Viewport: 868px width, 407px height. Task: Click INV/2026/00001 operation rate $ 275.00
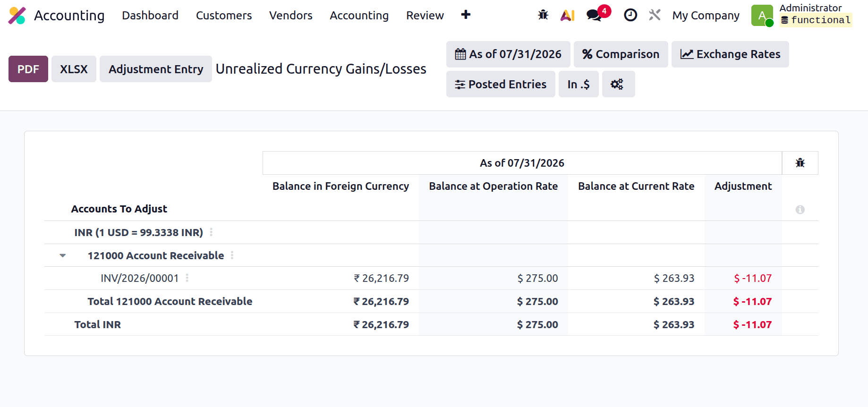538,278
